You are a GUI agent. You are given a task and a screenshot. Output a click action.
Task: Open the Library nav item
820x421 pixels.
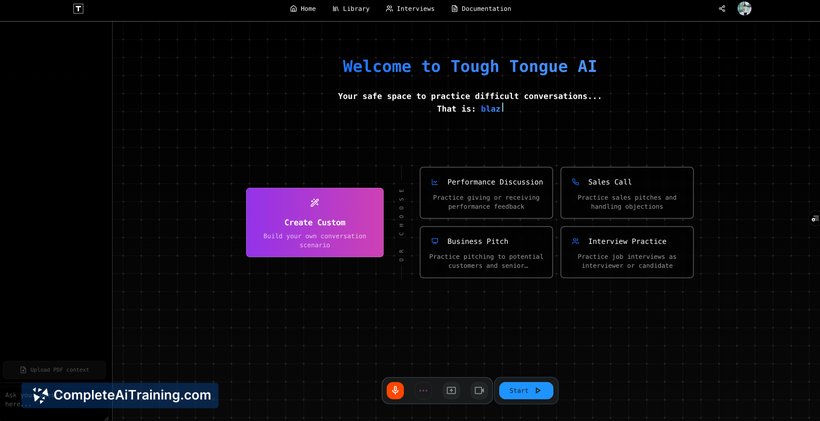point(351,8)
